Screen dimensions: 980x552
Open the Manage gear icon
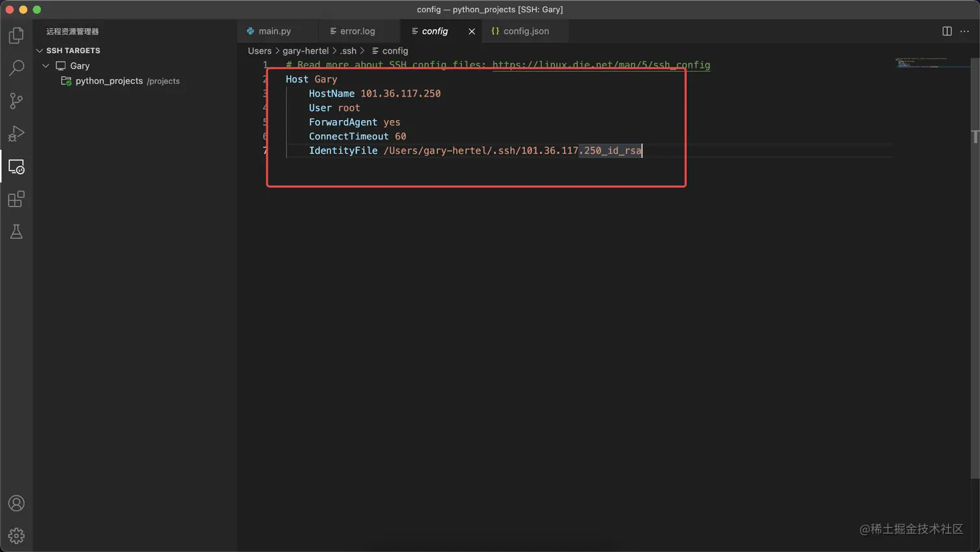(16, 536)
